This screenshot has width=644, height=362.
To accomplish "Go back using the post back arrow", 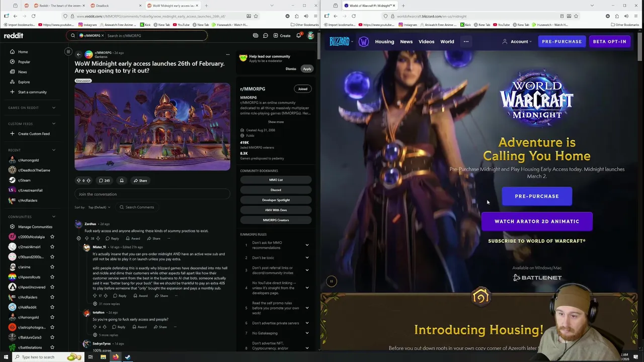I will 78,54.
